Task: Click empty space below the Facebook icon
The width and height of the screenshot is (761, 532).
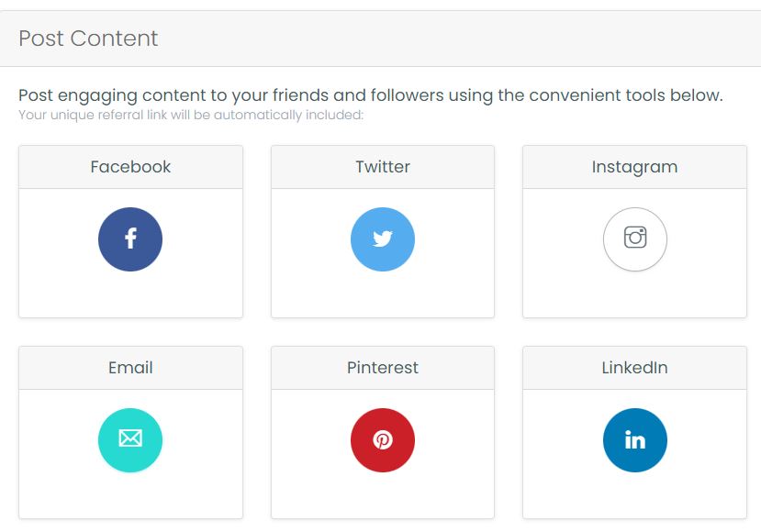Action: (x=130, y=295)
